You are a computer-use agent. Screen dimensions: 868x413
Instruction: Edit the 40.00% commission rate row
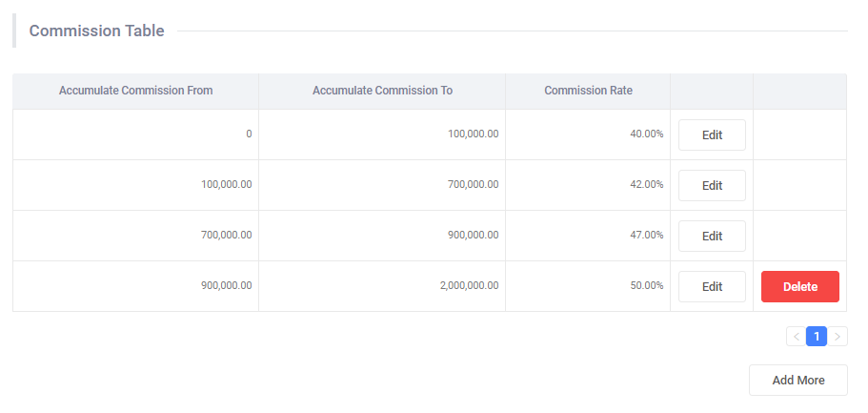[x=712, y=135]
